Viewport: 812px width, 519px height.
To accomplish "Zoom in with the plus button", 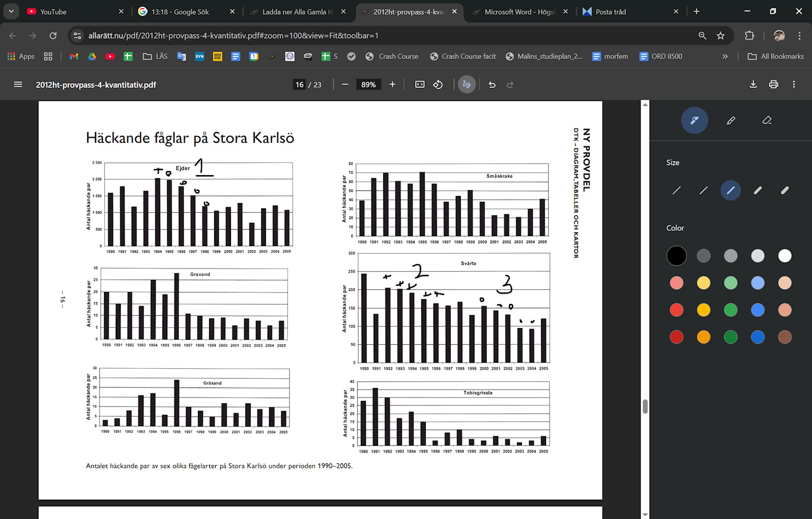I will [392, 84].
